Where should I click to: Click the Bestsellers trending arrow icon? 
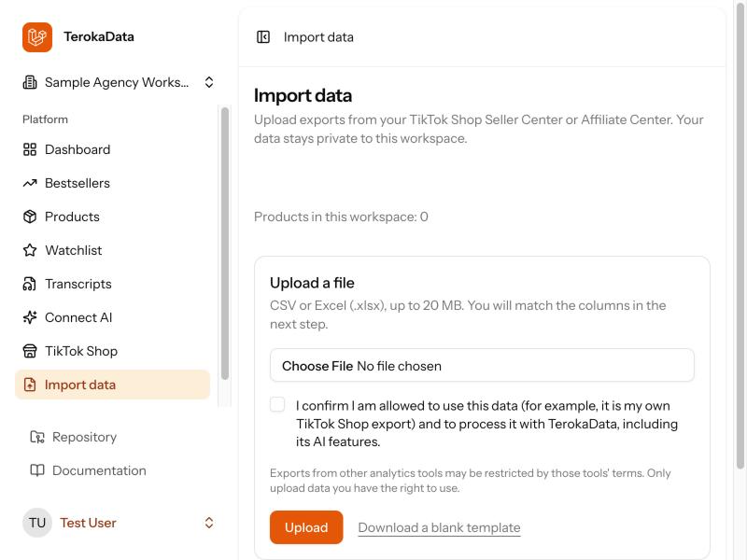pyautogui.click(x=30, y=183)
